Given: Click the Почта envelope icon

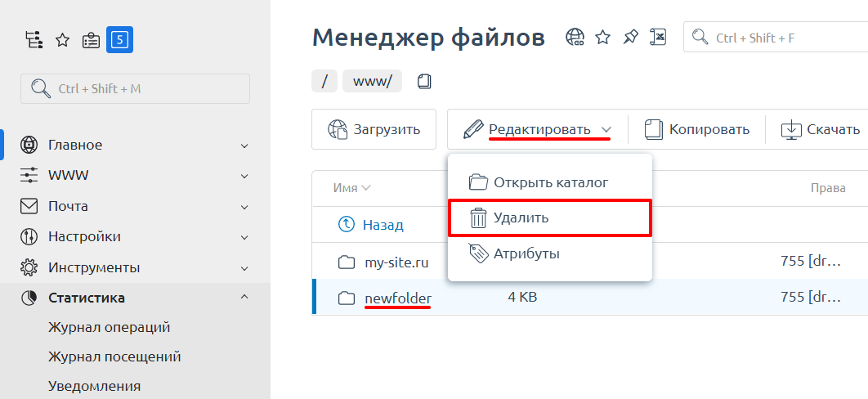Looking at the screenshot, I should click(29, 206).
